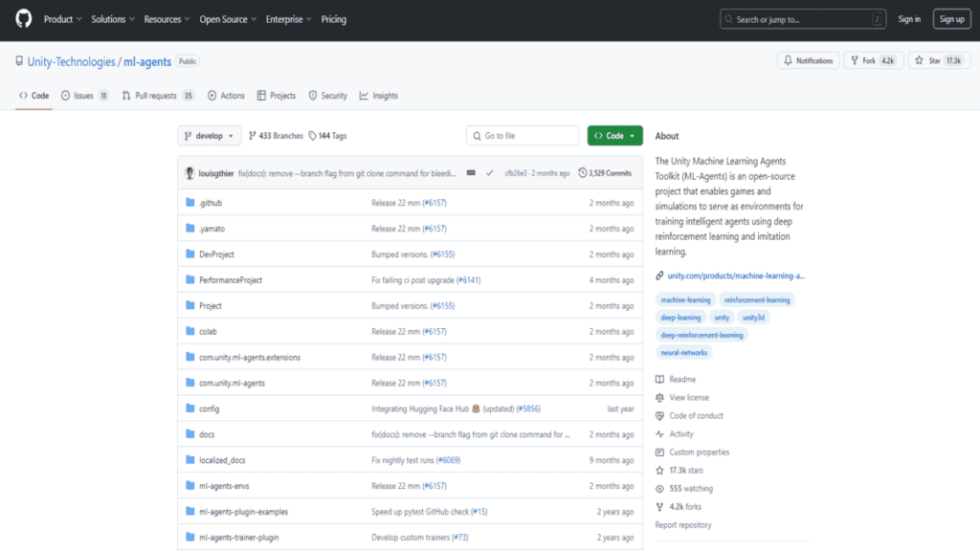Click the config folder icon
The width and height of the screenshot is (980, 551).
pyautogui.click(x=190, y=408)
